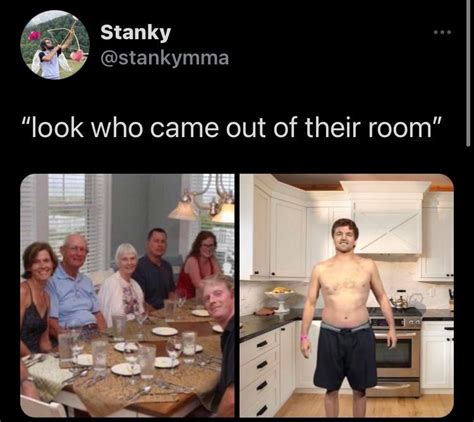Open the three-dot more options menu
The height and width of the screenshot is (422, 474).
pyautogui.click(x=443, y=32)
